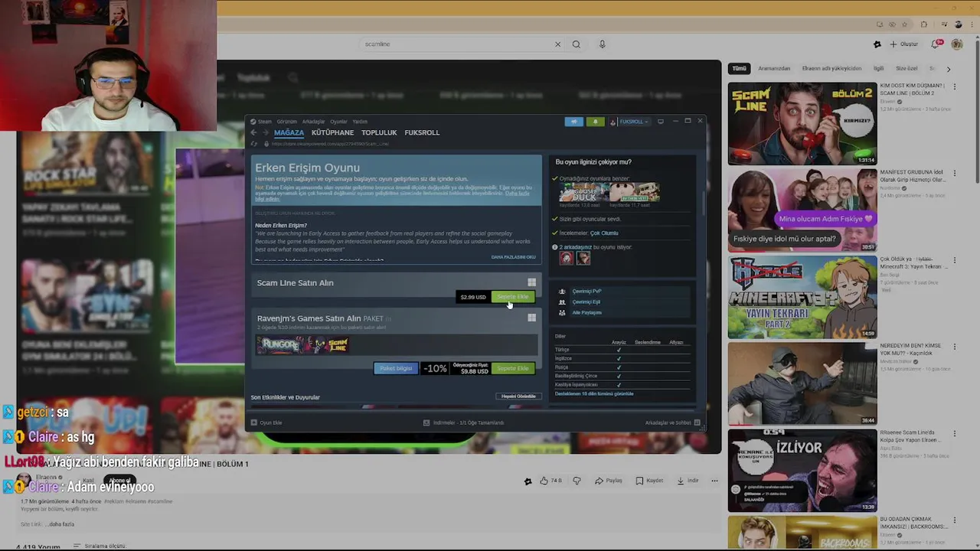Click the YouTube search field
Viewport: 980px width, 551px height.
456,44
